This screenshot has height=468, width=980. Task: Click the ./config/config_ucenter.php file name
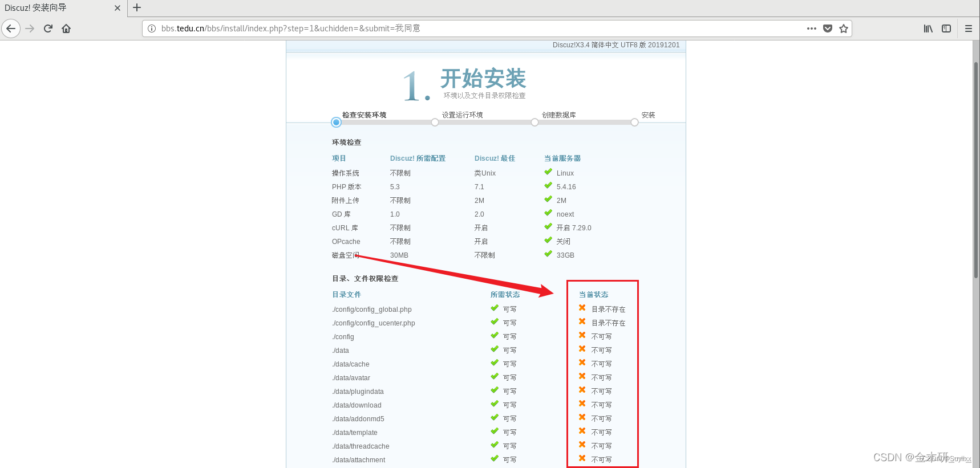(374, 323)
